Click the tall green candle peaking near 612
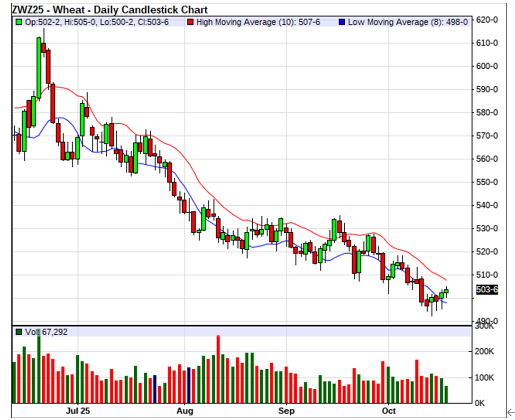 39,67
